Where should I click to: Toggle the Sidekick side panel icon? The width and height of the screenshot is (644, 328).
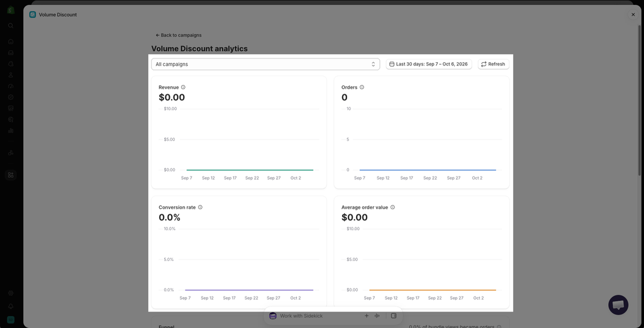(x=394, y=315)
